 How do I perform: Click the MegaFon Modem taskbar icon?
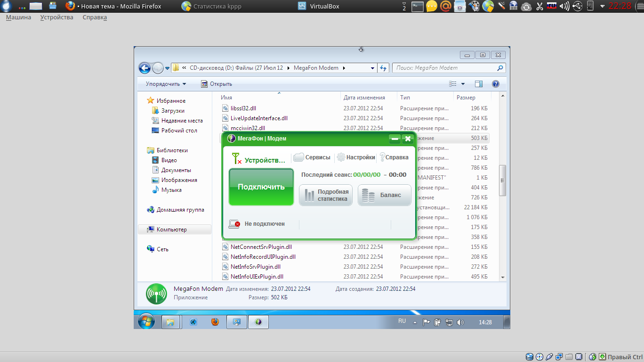[x=258, y=322]
